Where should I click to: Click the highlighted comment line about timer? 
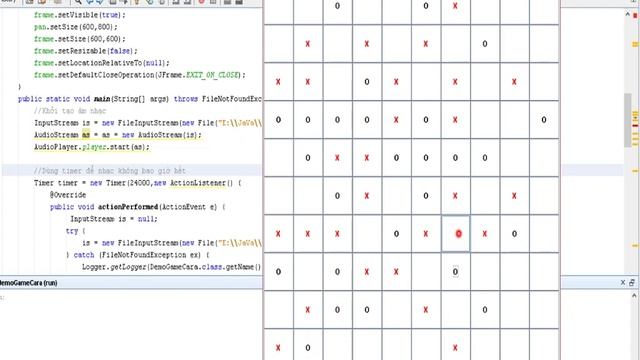[x=110, y=171]
